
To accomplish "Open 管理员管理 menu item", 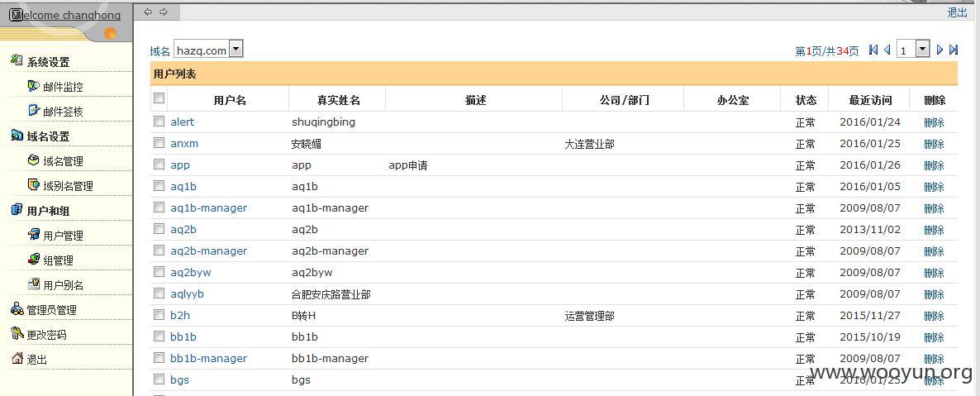I will click(x=51, y=310).
